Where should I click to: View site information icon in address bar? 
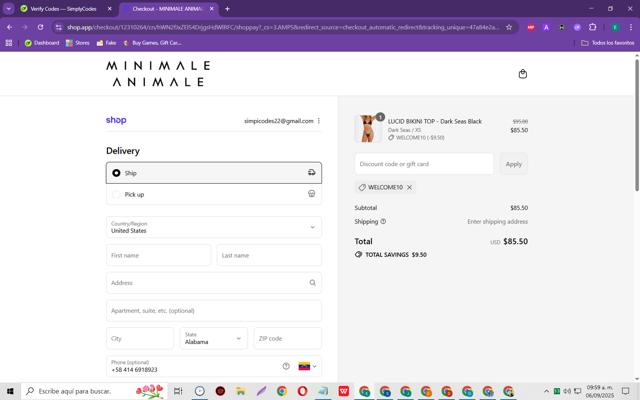click(59, 27)
